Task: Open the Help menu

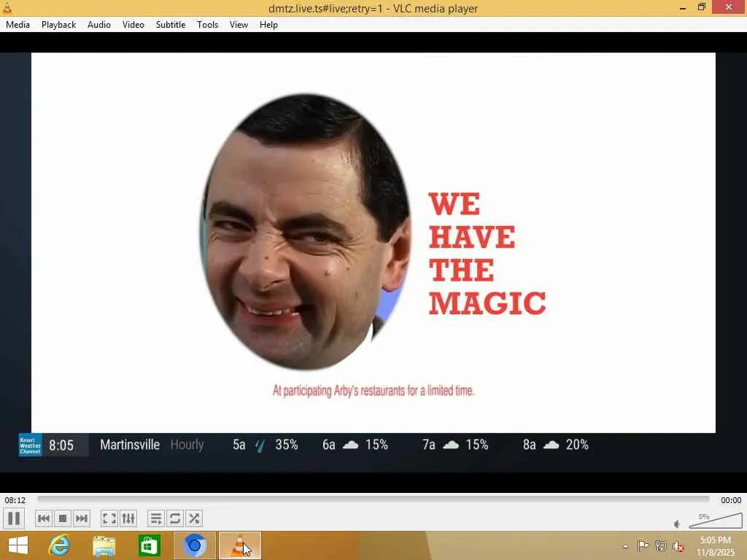Action: click(x=268, y=25)
